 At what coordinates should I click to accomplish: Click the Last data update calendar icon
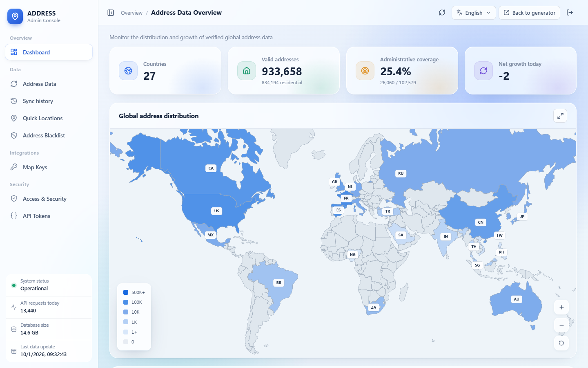pyautogui.click(x=14, y=351)
